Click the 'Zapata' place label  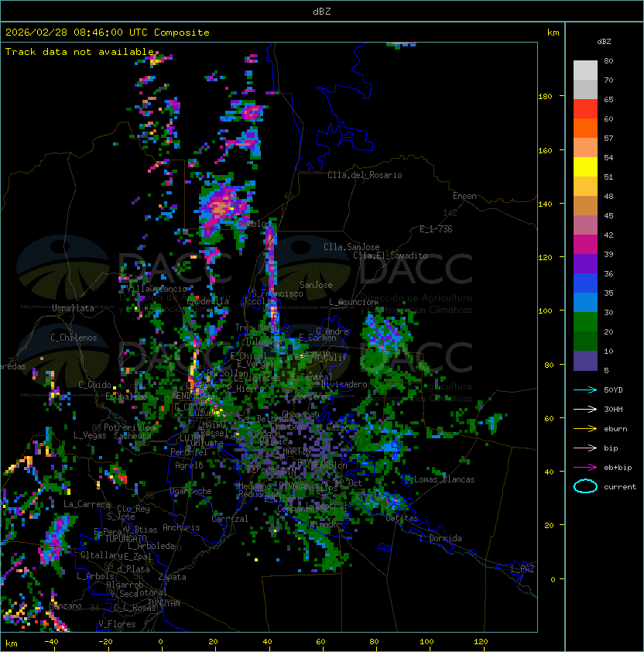pyautogui.click(x=172, y=577)
